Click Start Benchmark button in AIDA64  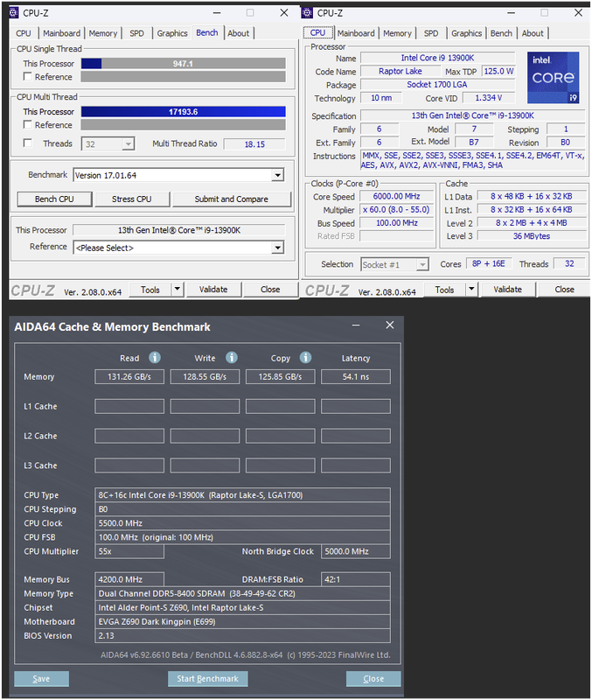207,679
